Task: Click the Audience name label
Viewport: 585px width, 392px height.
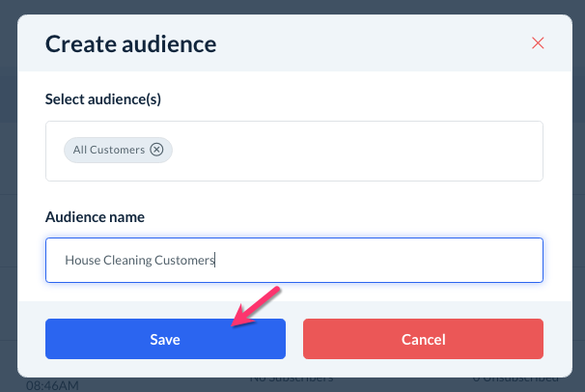Action: [95, 217]
